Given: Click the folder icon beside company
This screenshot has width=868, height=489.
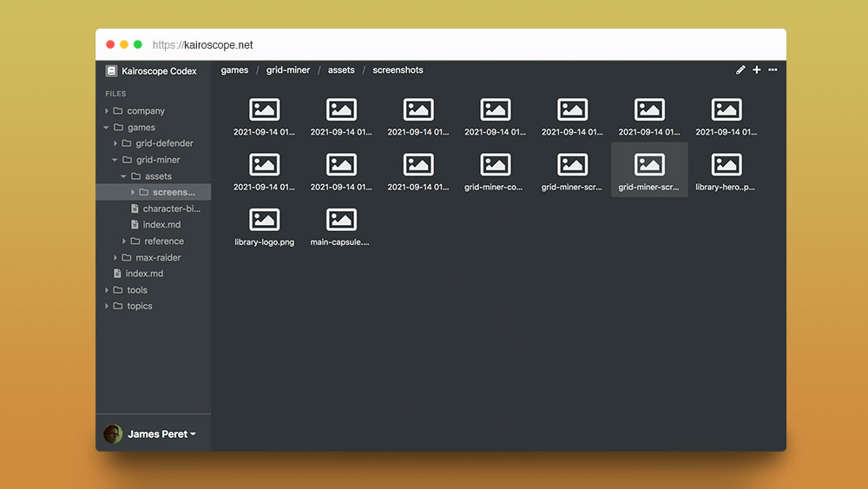Looking at the screenshot, I should (118, 111).
